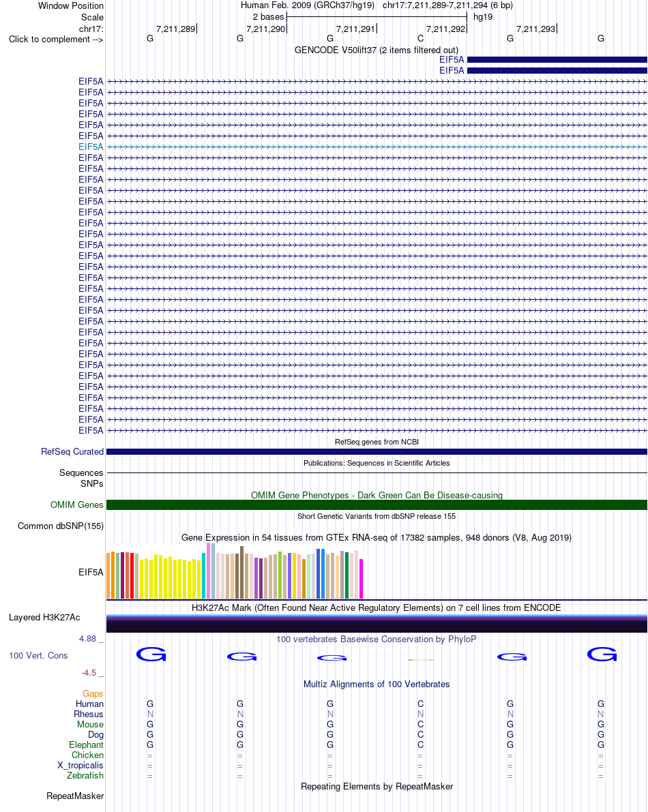The width and height of the screenshot is (648, 812).
Task: Click the tallest pink-violet bar in the GTEx chart
Action: (x=208, y=571)
